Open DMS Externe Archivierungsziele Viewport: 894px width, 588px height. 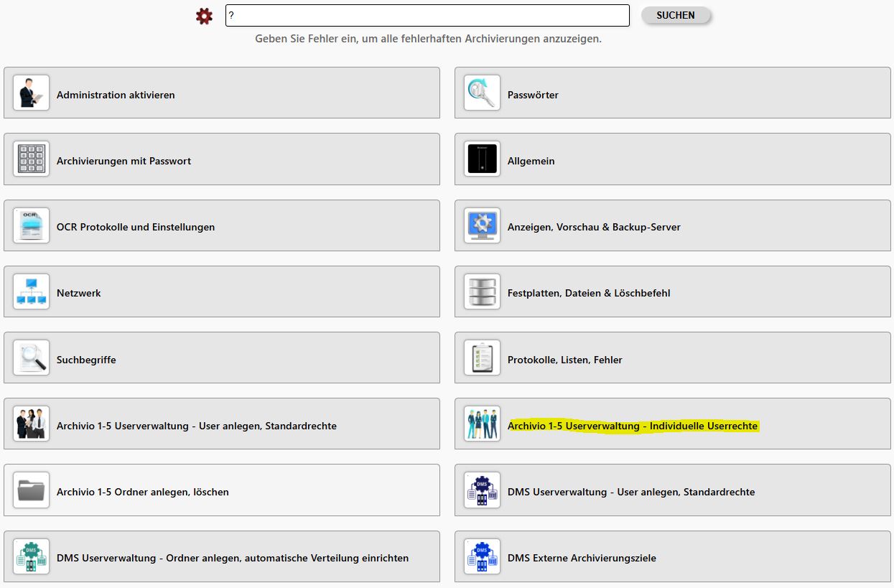[582, 558]
